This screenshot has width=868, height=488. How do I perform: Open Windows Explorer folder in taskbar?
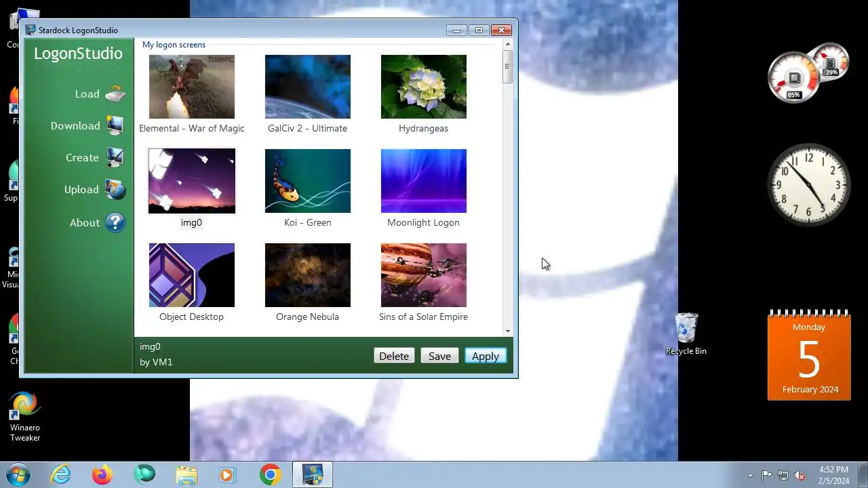click(x=186, y=474)
